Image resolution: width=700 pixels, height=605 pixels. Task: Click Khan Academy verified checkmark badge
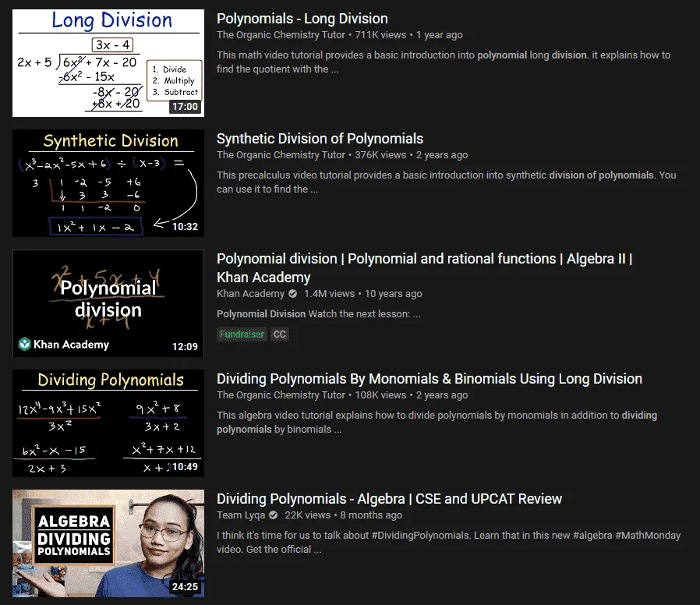[293, 294]
